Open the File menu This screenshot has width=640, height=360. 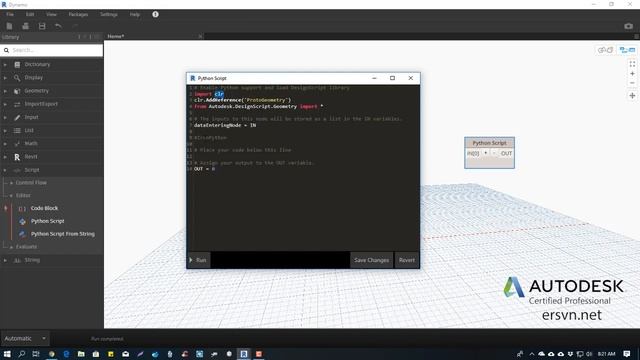click(10, 14)
